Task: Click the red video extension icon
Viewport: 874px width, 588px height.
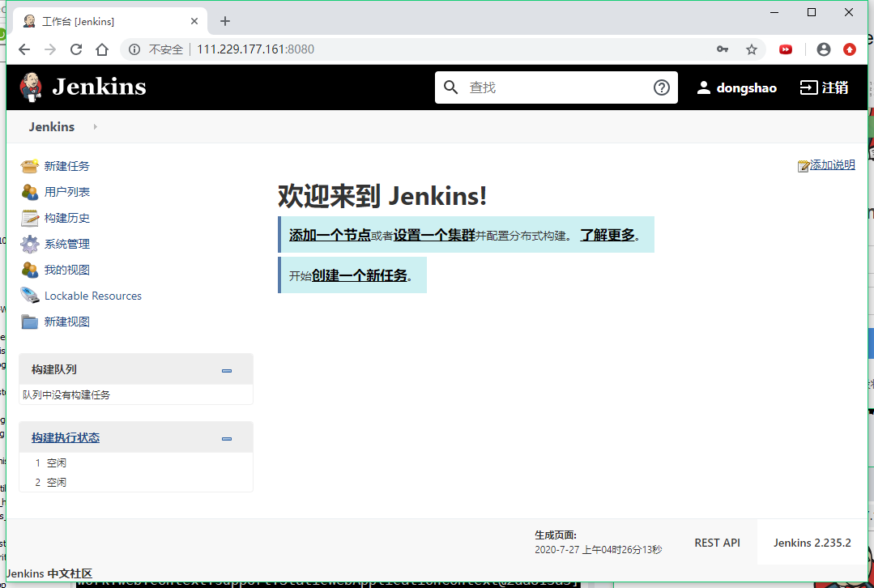Action: tap(786, 49)
